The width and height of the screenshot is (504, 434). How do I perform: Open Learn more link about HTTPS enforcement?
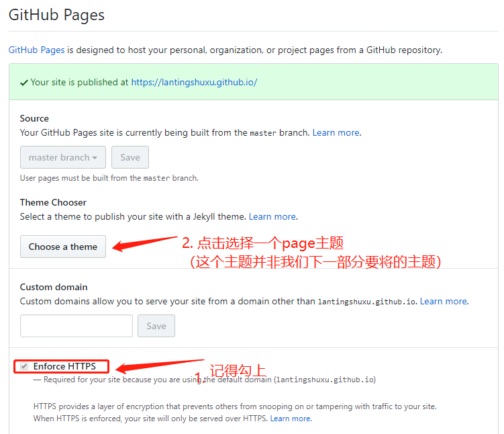click(290, 419)
